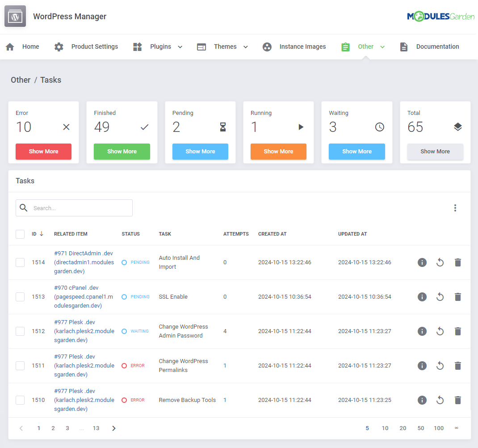Go to page 2 of tasks

point(53,428)
